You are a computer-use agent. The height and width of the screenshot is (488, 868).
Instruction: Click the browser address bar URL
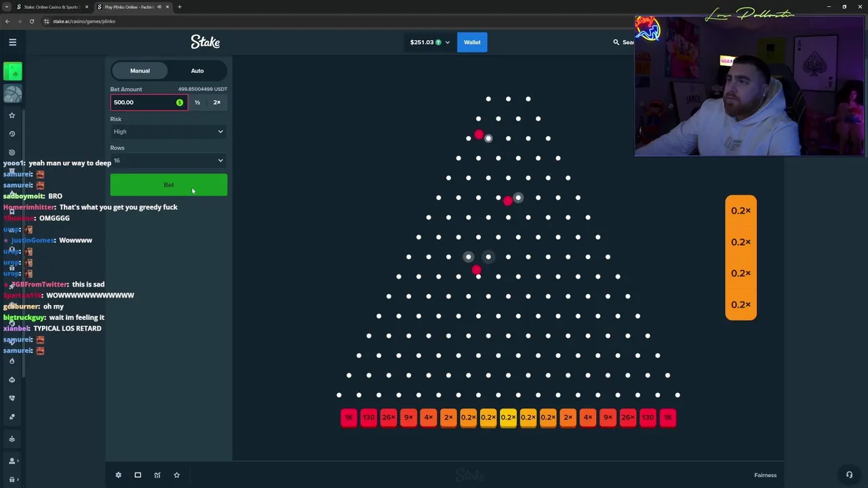84,21
